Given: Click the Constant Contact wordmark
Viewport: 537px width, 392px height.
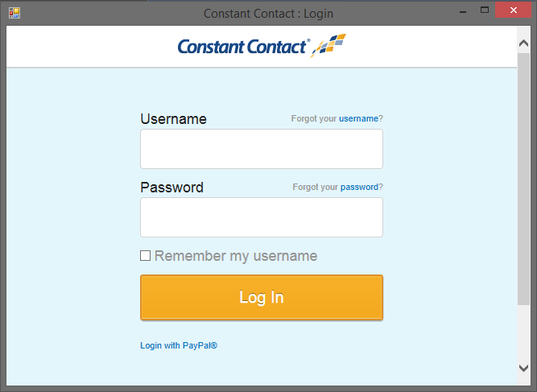Looking at the screenshot, I should [x=242, y=47].
